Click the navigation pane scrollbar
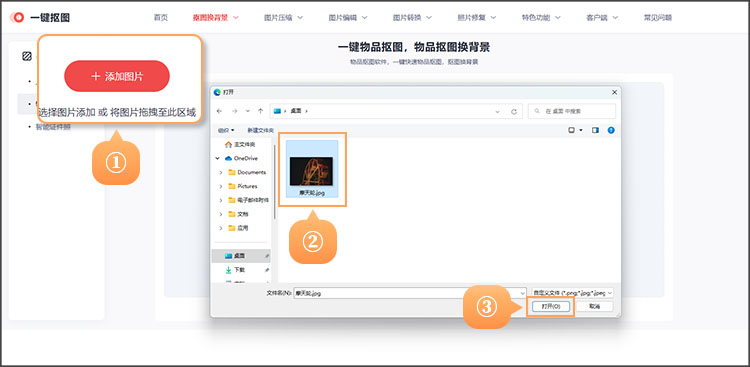The image size is (750, 367). point(275,182)
